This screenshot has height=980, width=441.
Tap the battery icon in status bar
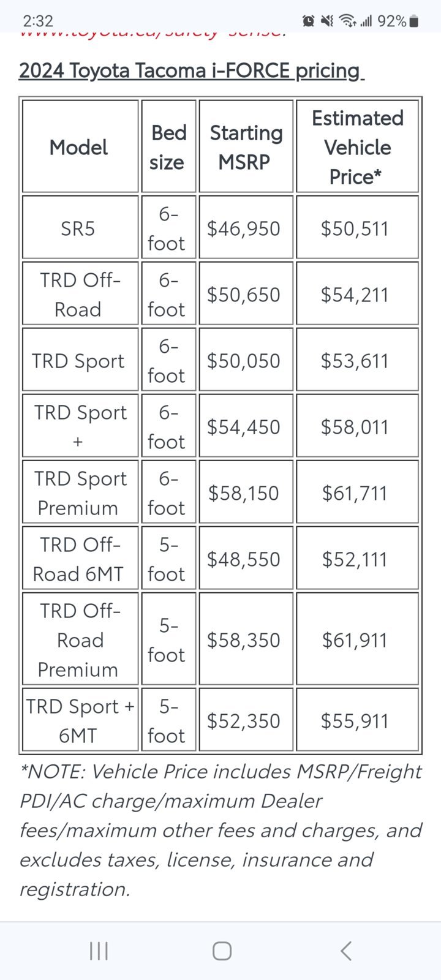[414, 21]
